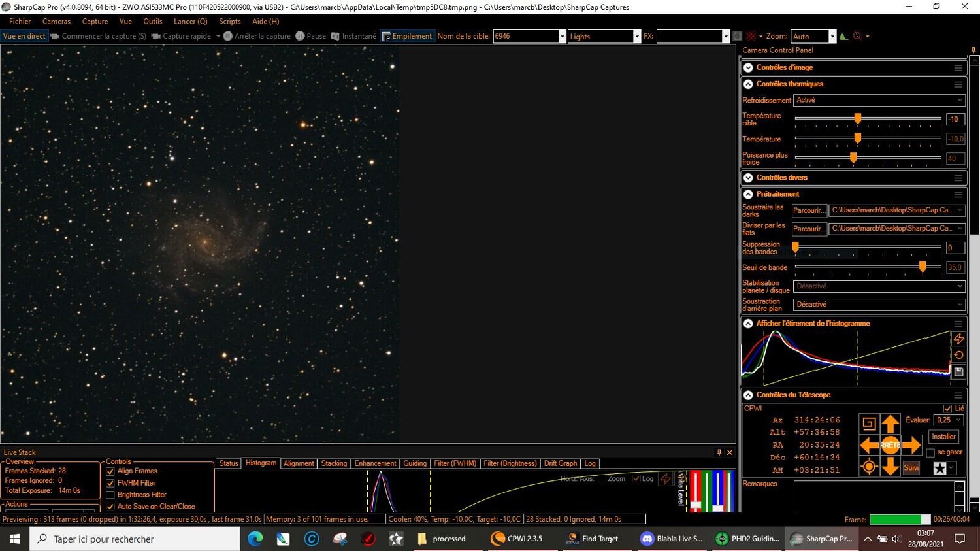Switch to the Drift Graph tab
The image size is (980, 551).
coord(560,463)
